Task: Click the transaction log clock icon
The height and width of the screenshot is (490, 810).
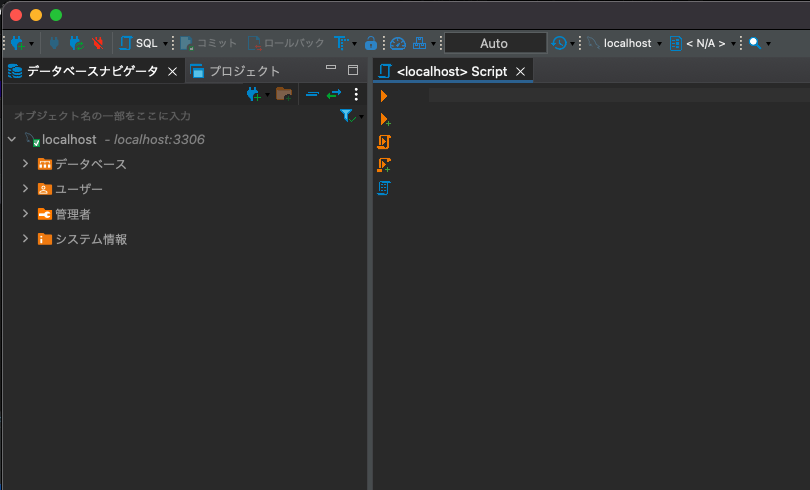Action: 559,43
